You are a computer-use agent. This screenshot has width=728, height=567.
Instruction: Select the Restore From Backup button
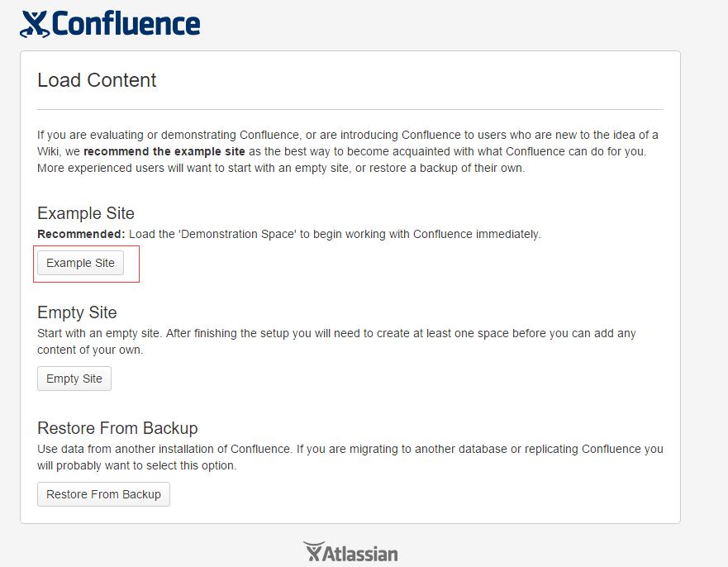tap(103, 494)
